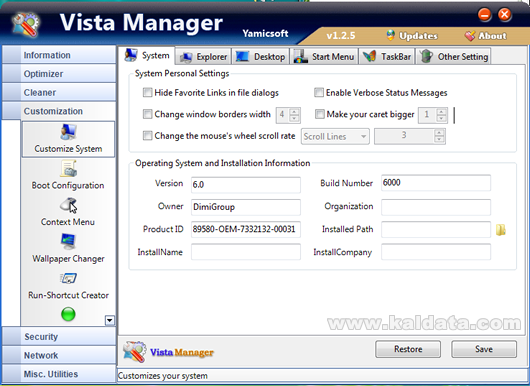
Task: Click the Build Number field showing 6000
Action: [x=436, y=183]
